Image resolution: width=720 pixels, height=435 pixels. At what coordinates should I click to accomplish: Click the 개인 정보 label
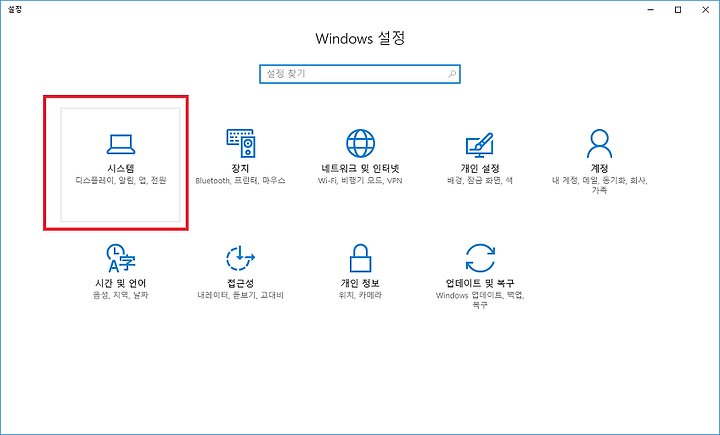click(360, 283)
